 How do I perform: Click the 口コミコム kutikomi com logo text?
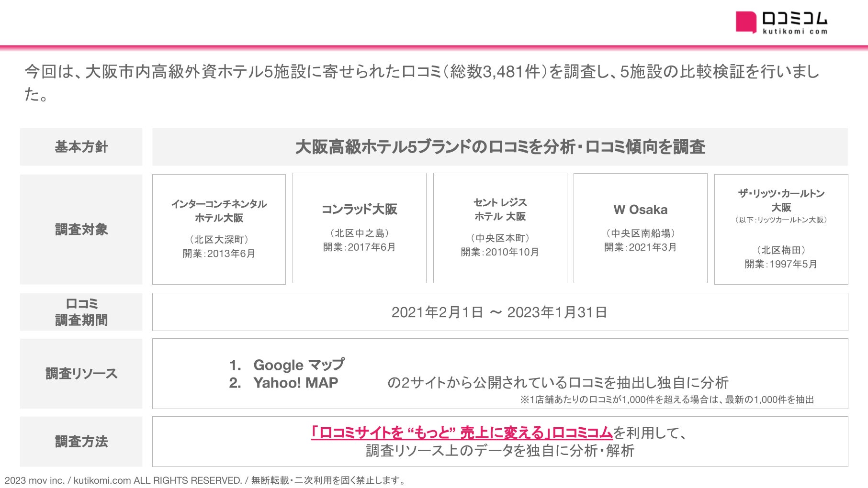coord(795,22)
